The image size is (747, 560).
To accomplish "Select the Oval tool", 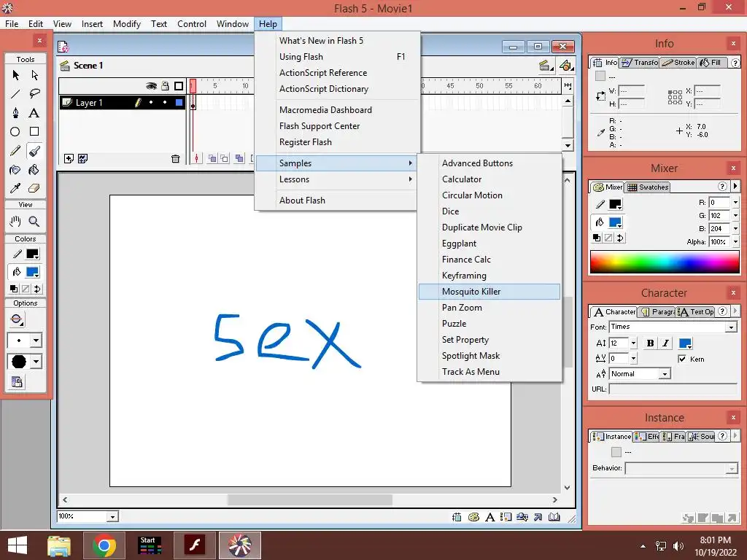I will [16, 132].
